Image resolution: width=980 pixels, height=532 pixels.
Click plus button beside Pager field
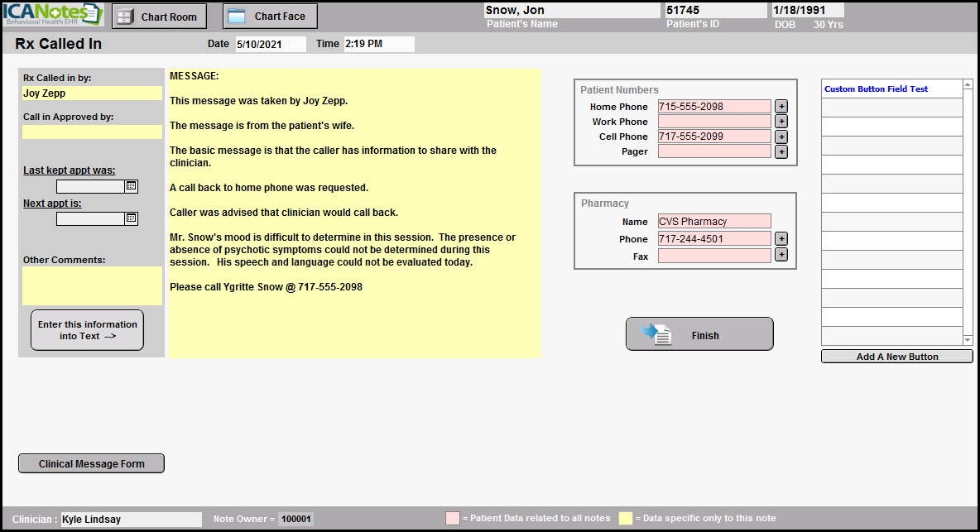[x=781, y=152]
